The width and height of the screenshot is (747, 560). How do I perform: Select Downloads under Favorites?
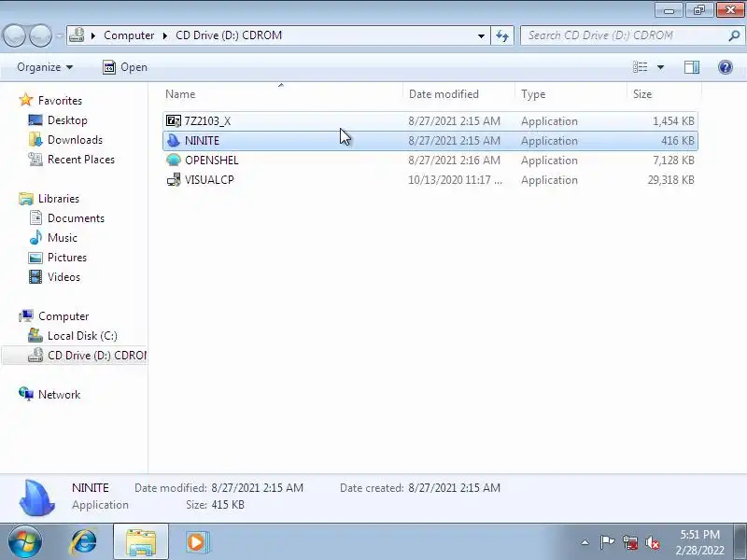point(75,139)
